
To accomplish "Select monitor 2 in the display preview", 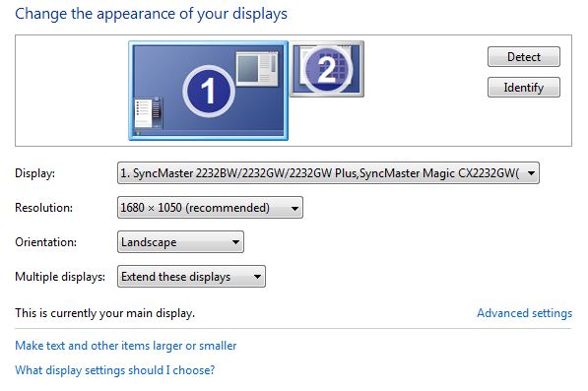I will (x=327, y=69).
